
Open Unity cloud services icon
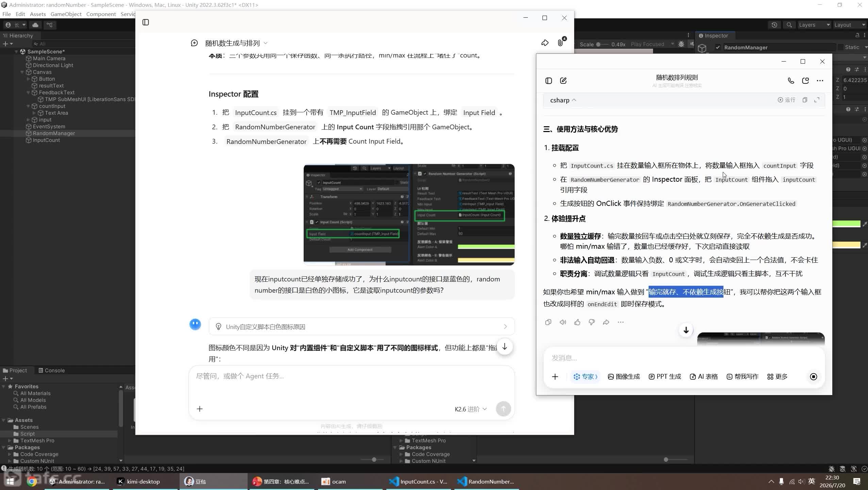pyautogui.click(x=35, y=25)
